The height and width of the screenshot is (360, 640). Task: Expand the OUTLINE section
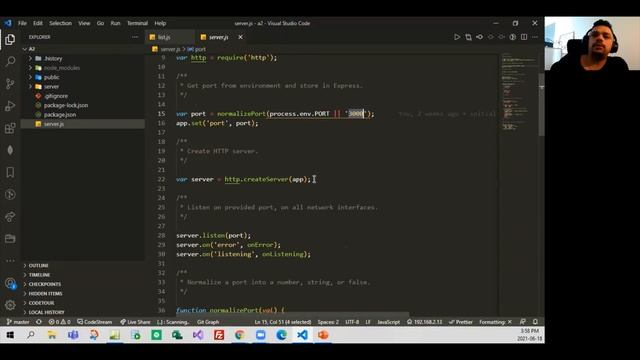click(x=83, y=265)
